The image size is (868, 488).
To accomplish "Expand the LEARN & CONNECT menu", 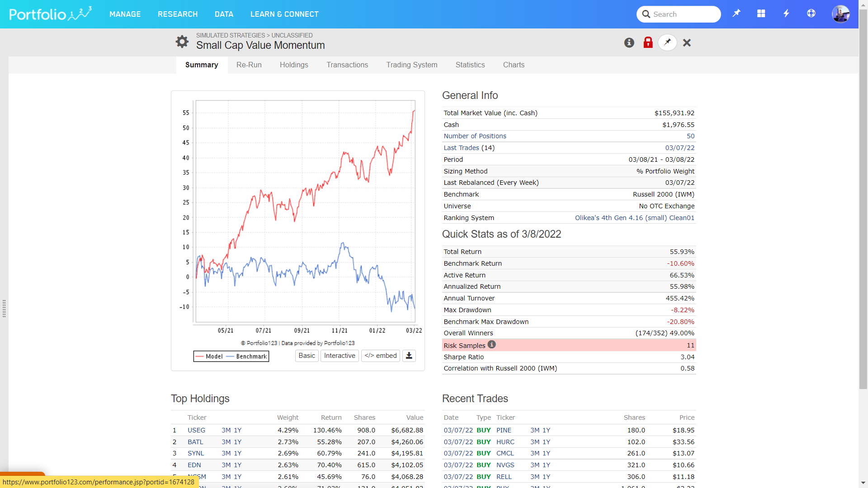I will [x=284, y=14].
